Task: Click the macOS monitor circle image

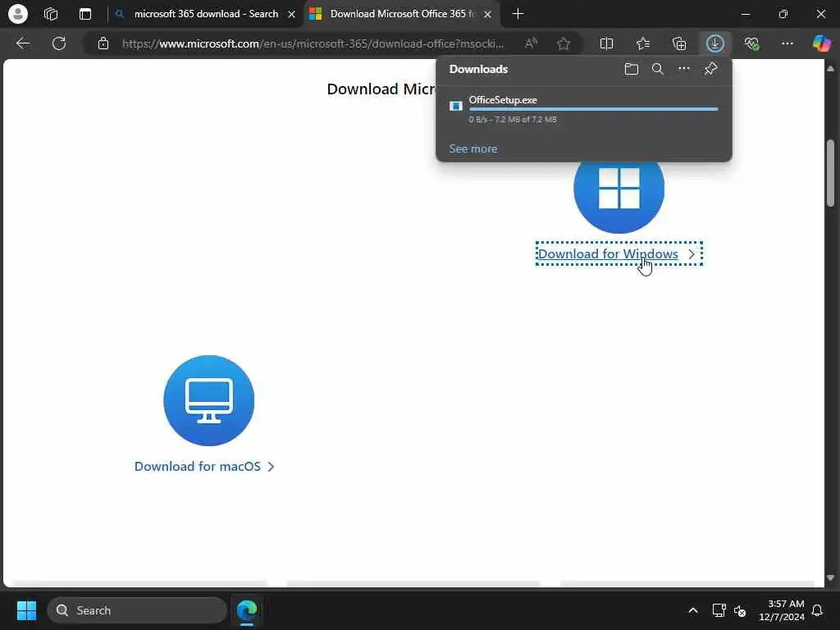Action: (x=209, y=400)
